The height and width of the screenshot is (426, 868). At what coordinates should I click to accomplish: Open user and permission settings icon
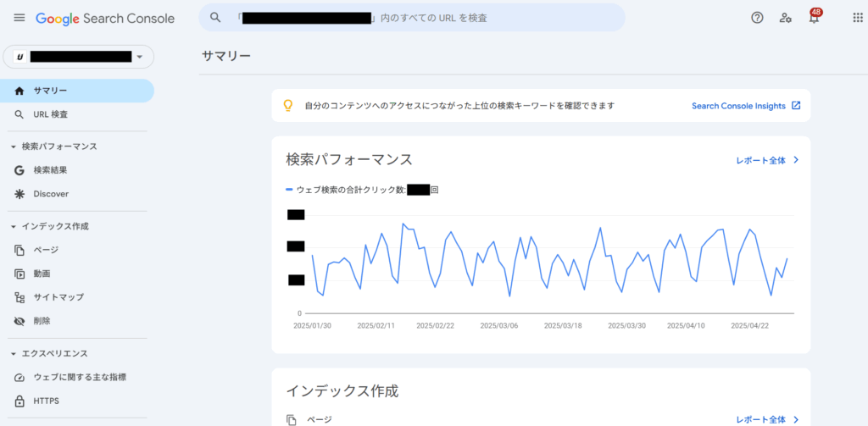point(785,18)
